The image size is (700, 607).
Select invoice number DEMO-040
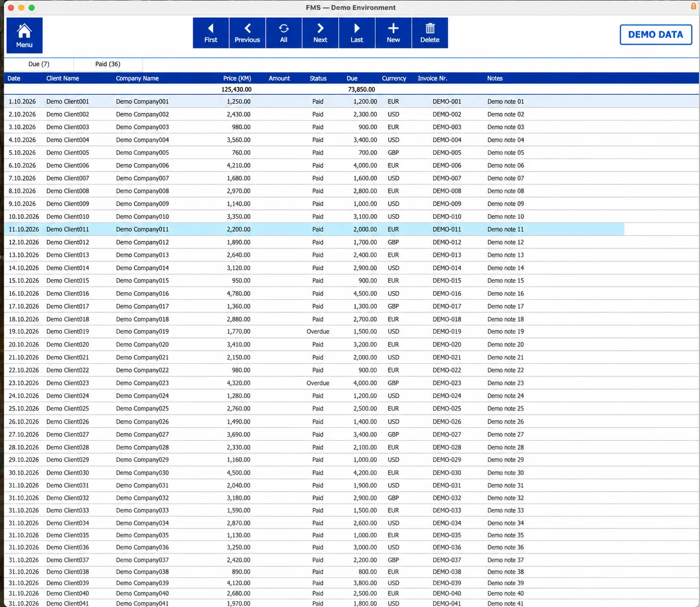click(447, 593)
